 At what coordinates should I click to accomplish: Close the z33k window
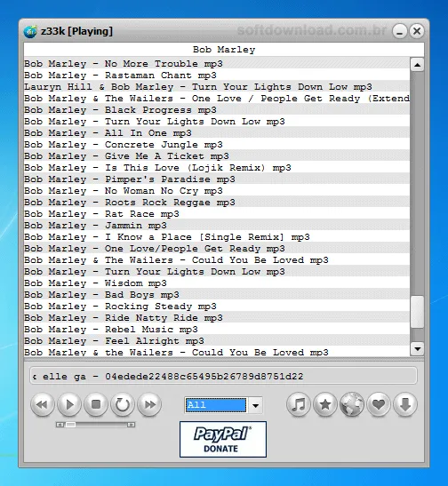417,31
